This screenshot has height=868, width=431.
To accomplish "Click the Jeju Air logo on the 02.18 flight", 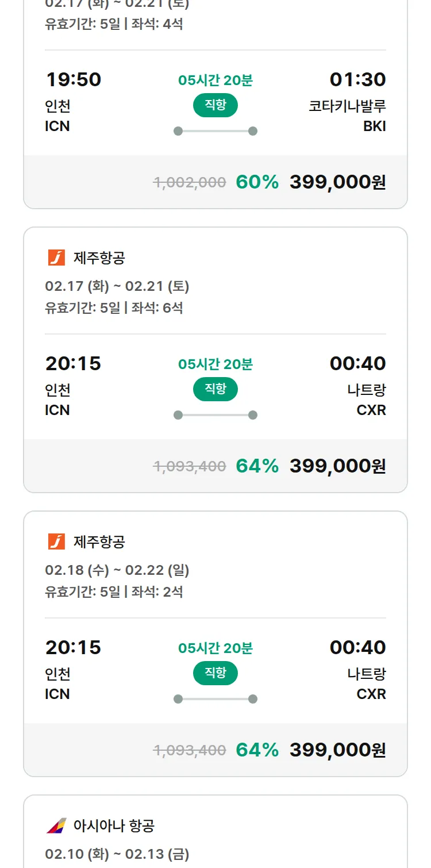I will [x=56, y=542].
